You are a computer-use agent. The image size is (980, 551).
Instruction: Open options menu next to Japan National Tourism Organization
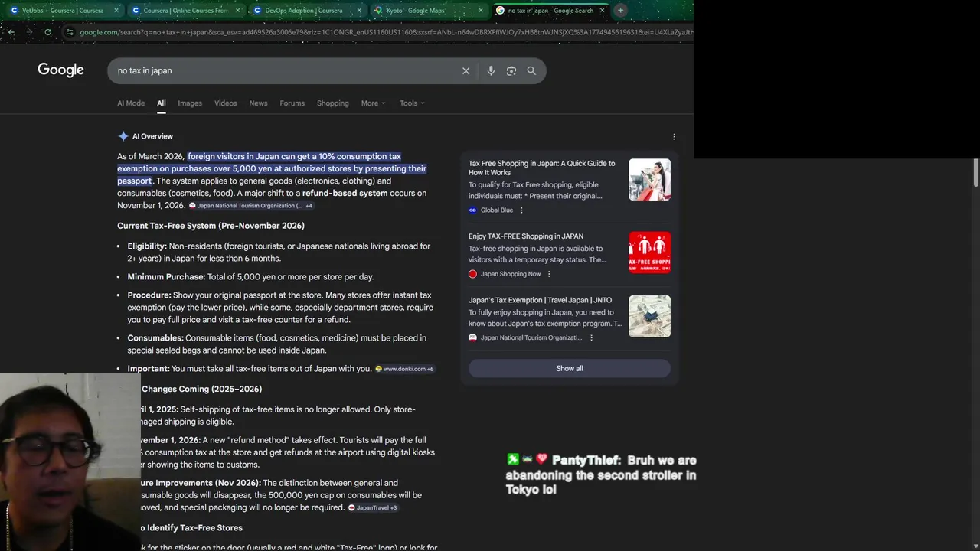tap(591, 337)
